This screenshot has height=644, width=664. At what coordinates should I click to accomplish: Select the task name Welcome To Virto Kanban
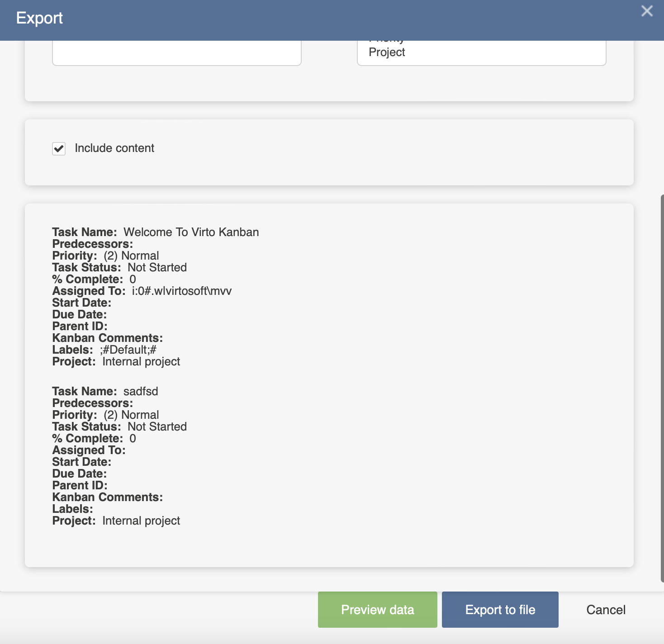pyautogui.click(x=192, y=232)
